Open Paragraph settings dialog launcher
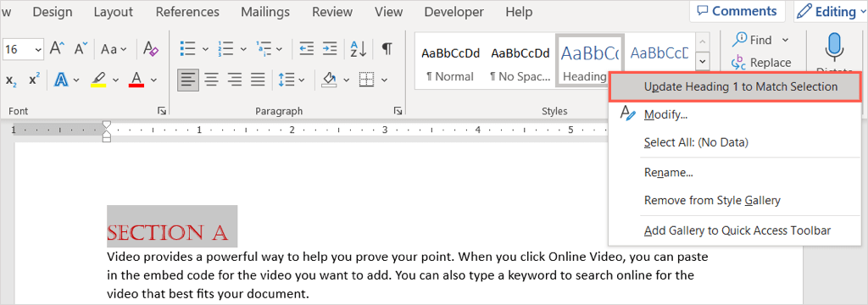Screen dimensions: 868x305 [x=398, y=111]
